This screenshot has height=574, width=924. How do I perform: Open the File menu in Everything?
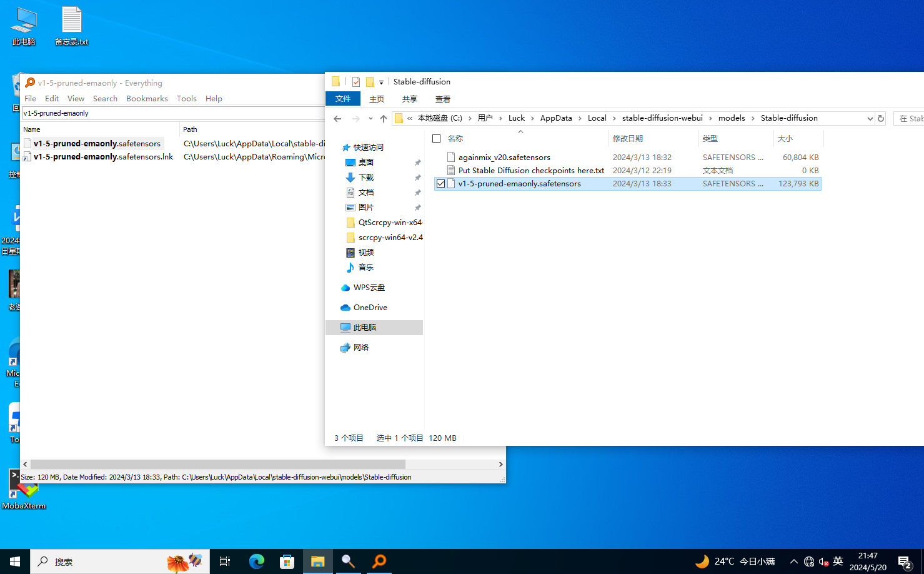point(30,99)
